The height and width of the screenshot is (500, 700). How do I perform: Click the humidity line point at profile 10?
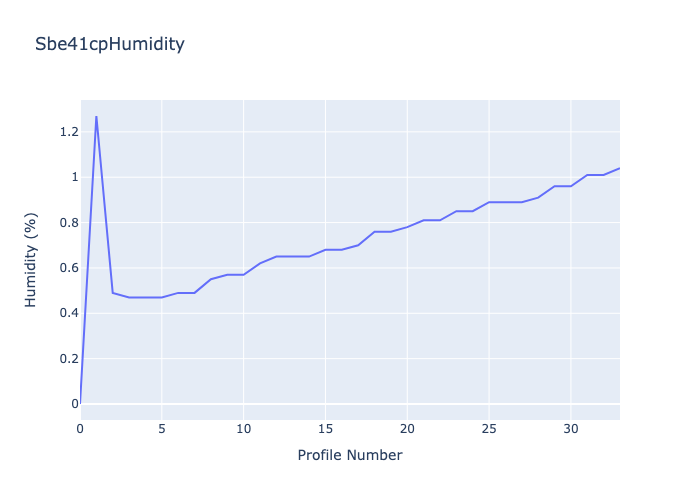pos(243,275)
